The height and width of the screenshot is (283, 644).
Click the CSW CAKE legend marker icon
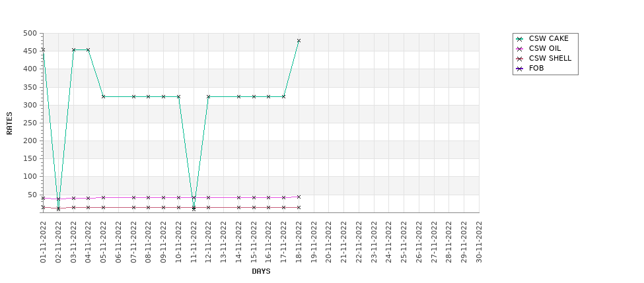[x=520, y=39]
